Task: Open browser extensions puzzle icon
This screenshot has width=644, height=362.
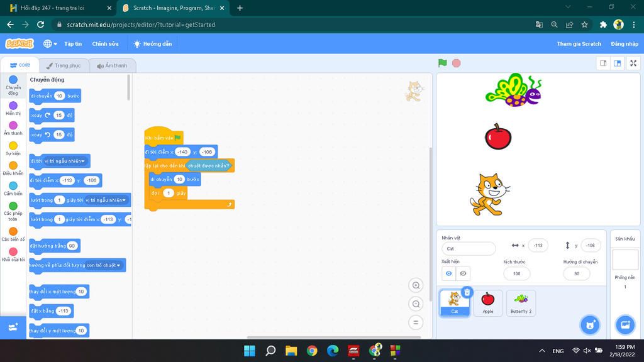Action: coord(603,25)
